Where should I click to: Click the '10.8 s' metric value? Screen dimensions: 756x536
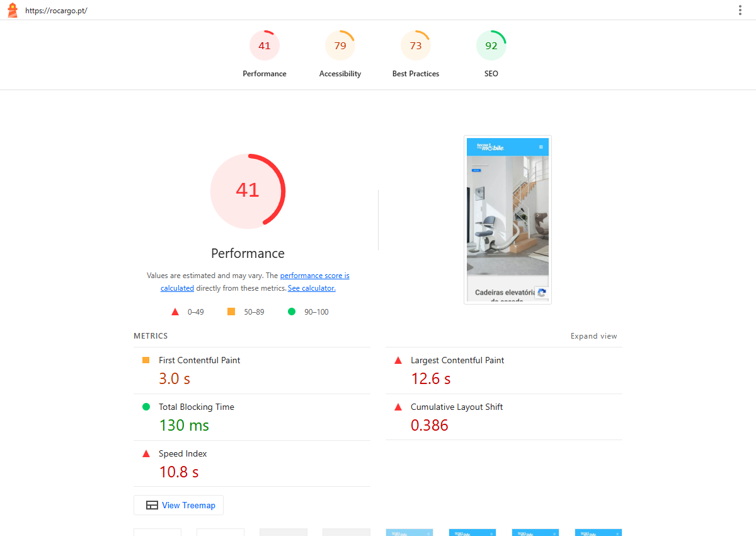pyautogui.click(x=179, y=472)
